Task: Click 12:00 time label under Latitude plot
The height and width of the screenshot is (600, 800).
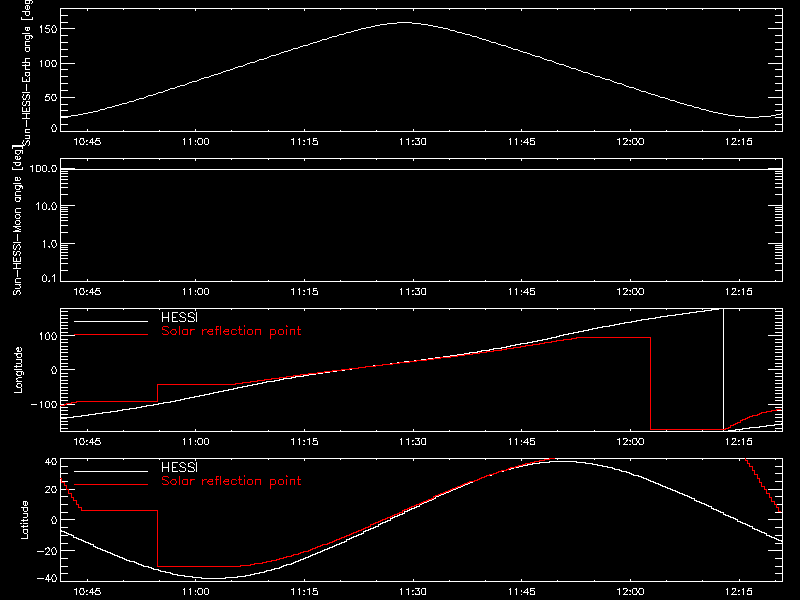Action: click(x=630, y=592)
